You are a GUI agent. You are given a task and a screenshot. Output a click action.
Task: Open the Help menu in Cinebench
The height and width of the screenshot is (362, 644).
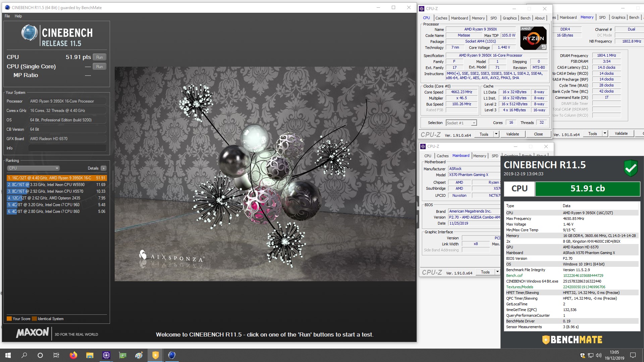(18, 16)
